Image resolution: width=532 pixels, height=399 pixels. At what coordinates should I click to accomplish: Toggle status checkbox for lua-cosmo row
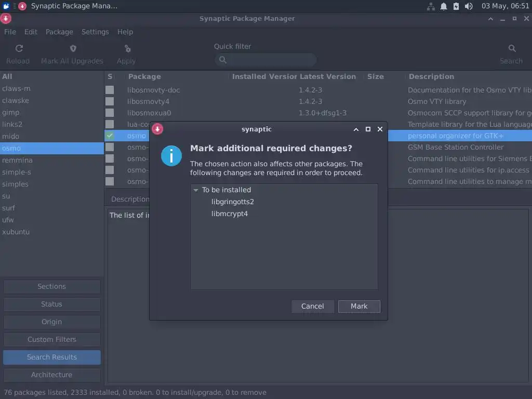click(x=110, y=124)
